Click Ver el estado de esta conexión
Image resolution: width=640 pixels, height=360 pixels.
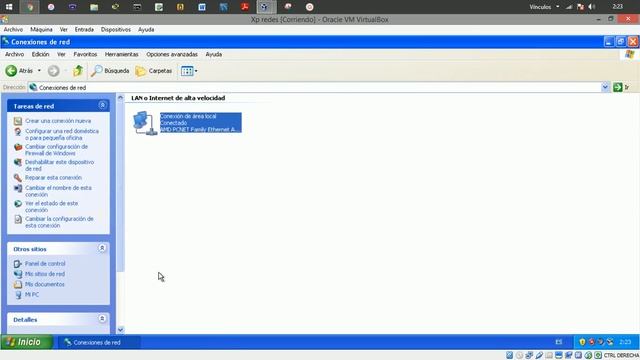click(51, 207)
